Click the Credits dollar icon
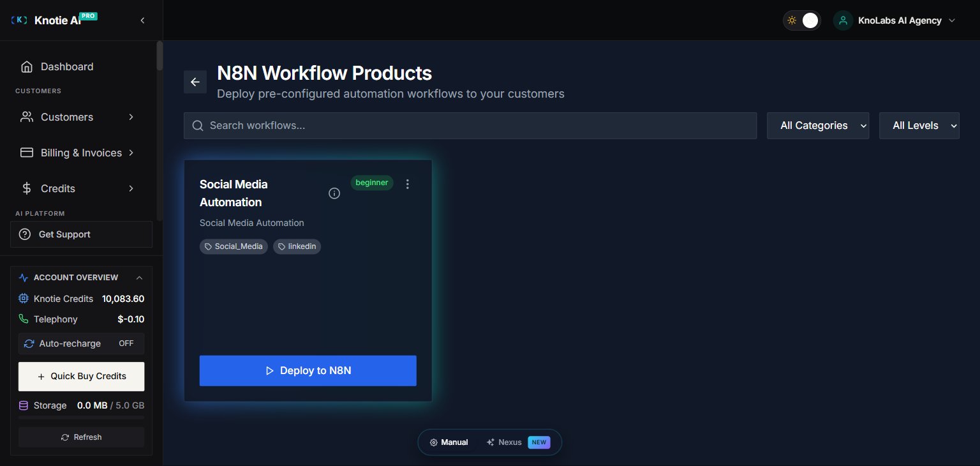This screenshot has height=466, width=980. (26, 188)
